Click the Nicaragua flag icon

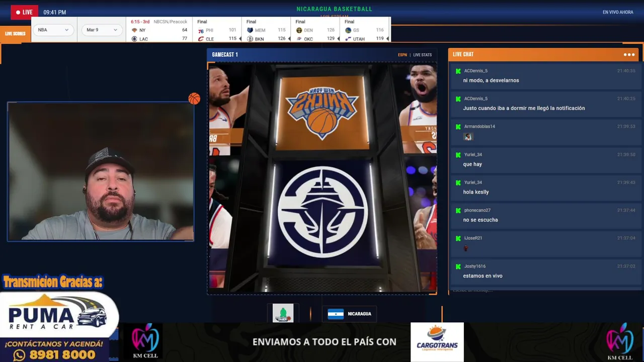[x=336, y=314]
